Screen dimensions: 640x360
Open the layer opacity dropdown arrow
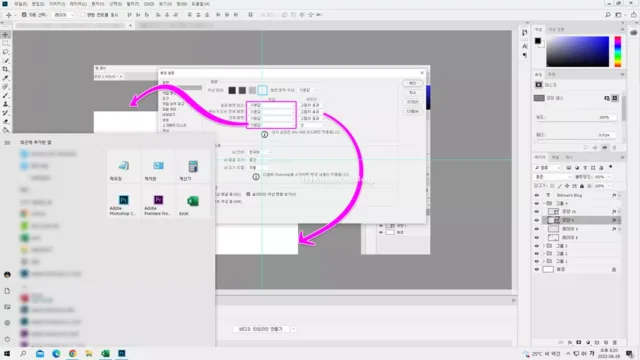point(609,177)
